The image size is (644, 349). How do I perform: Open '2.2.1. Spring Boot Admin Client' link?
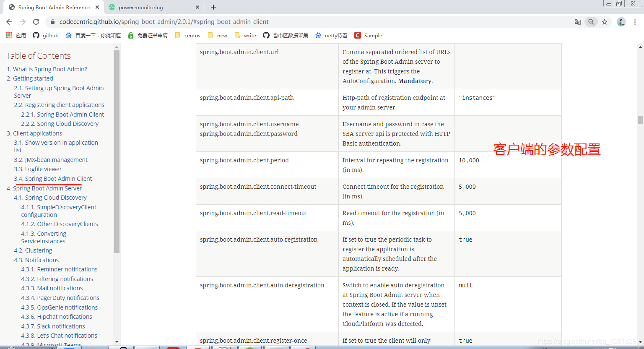[x=62, y=115]
